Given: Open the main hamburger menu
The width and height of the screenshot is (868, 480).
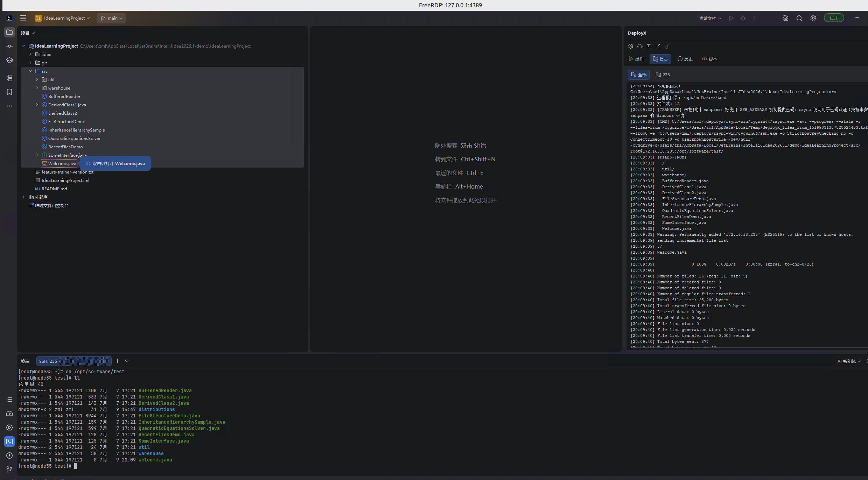Looking at the screenshot, I should (23, 18).
